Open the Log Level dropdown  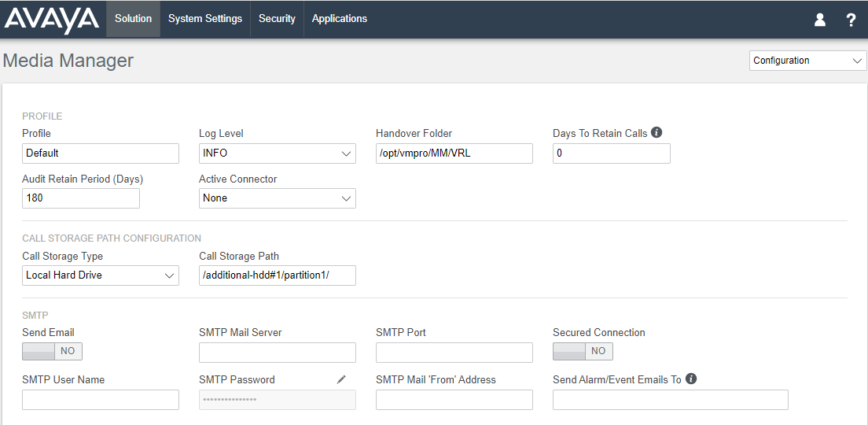point(278,153)
